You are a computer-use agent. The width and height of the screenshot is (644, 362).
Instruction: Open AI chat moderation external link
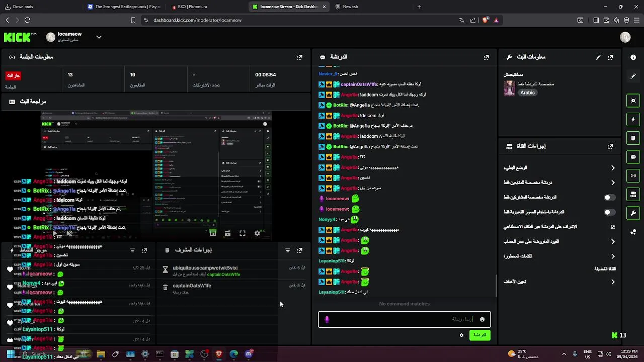click(x=613, y=227)
